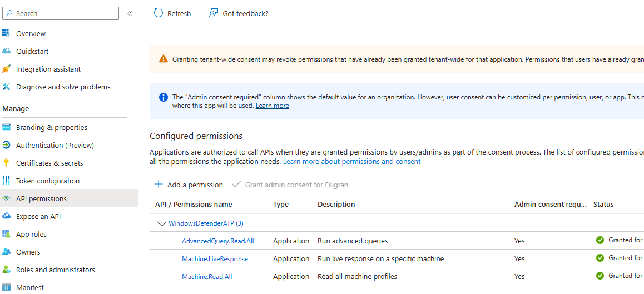Click green granted check on Machine.Read.All row
The image size is (644, 294).
600,276
